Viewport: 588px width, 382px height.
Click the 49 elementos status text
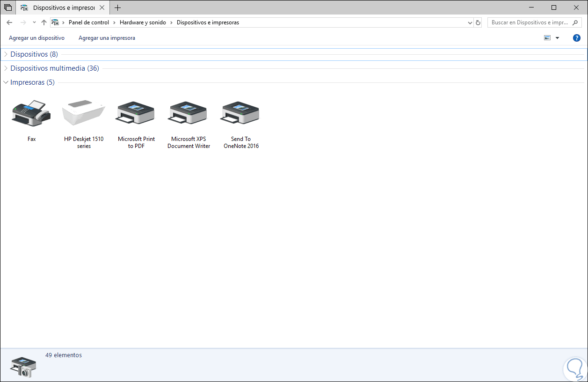pyautogui.click(x=64, y=355)
